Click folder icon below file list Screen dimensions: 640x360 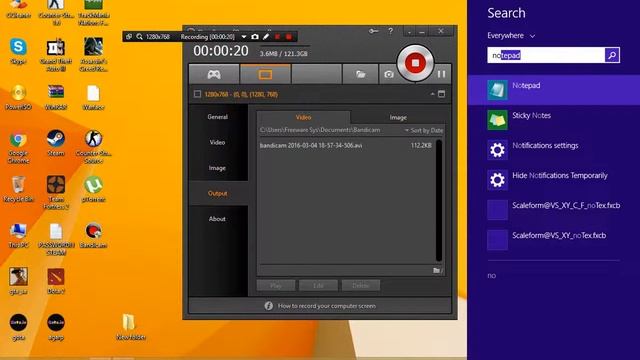pos(437,270)
